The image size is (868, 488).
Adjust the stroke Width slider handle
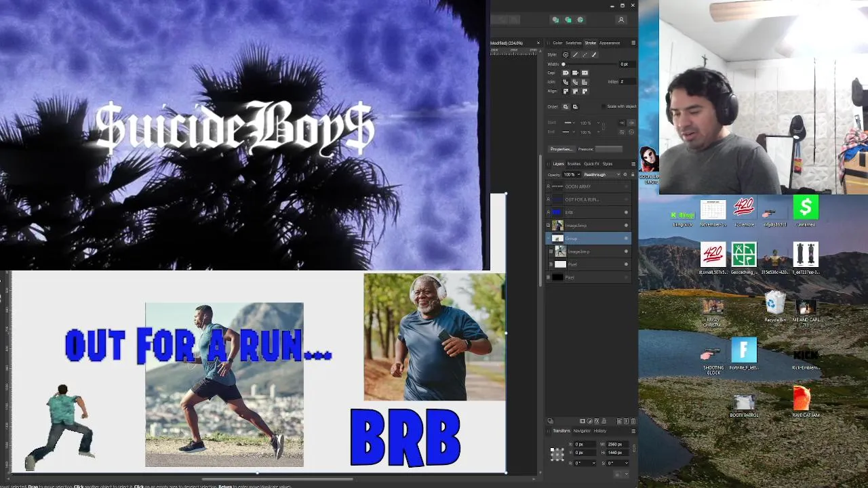point(564,64)
